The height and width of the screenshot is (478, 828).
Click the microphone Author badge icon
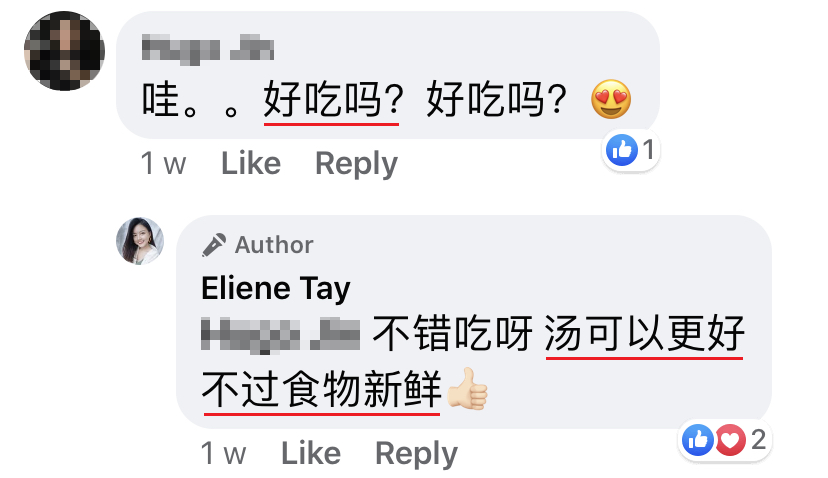pos(214,245)
